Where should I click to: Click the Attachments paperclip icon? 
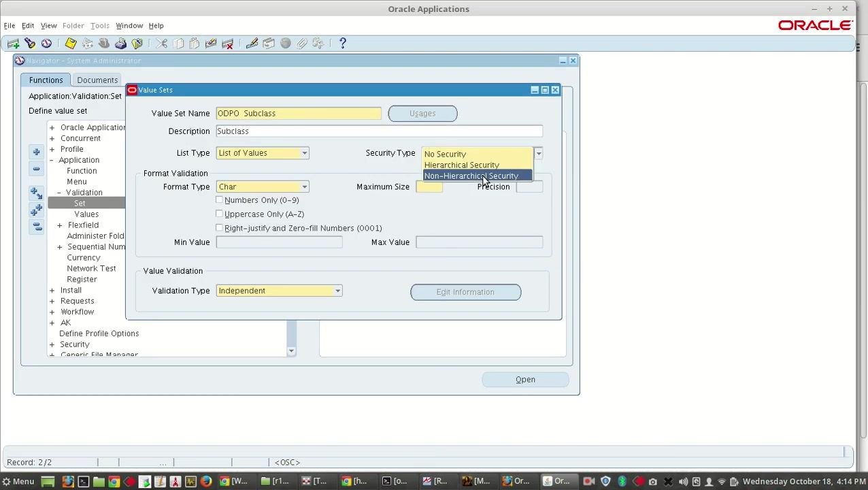click(301, 44)
